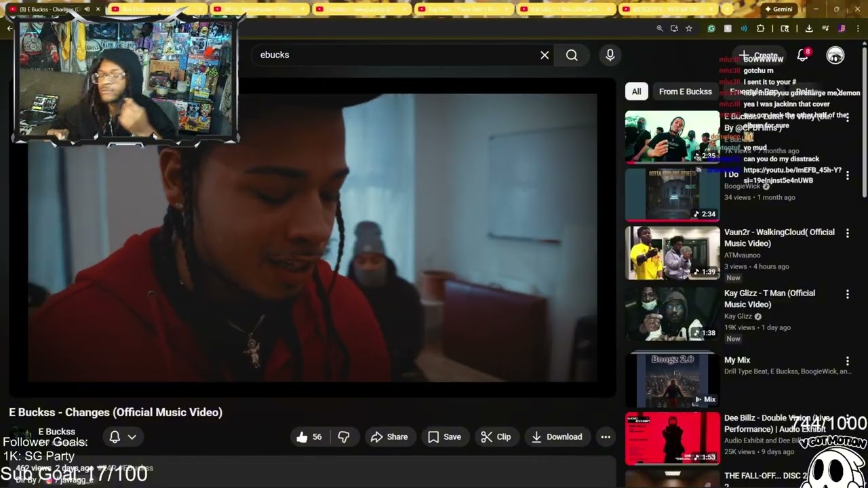Click the Create video button
868x488 pixels.
coord(759,56)
